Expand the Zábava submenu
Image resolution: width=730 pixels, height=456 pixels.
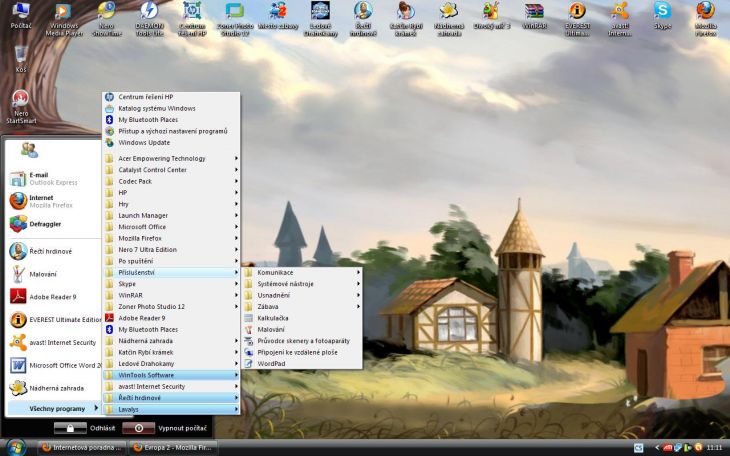point(302,306)
